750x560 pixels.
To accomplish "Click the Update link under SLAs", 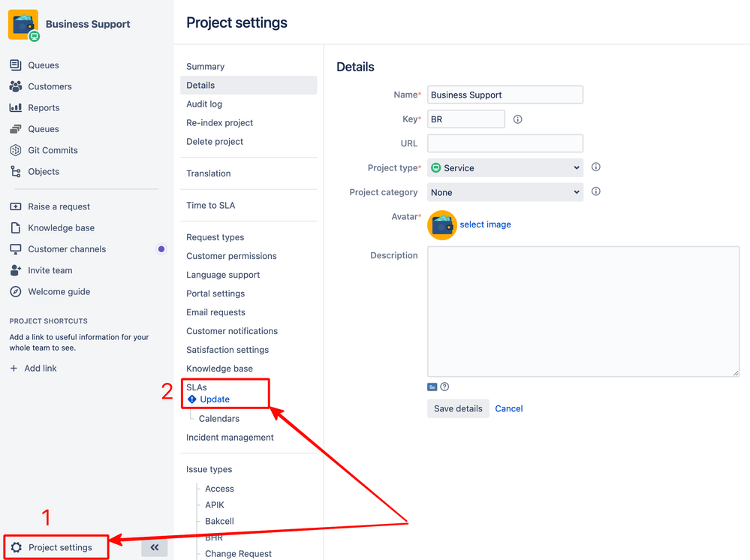I will point(215,399).
